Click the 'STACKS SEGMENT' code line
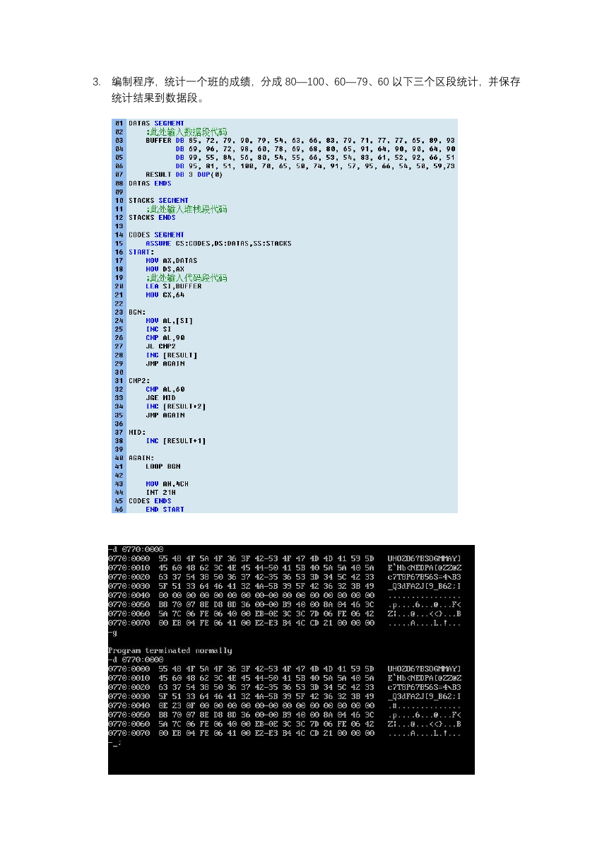This screenshot has height=868, width=614. (158, 201)
